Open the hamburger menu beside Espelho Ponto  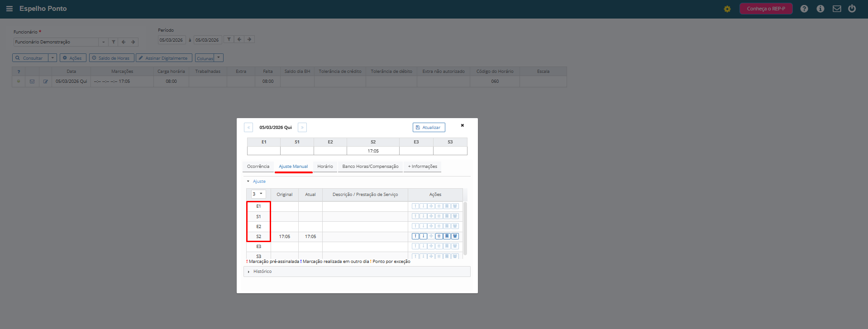tap(9, 9)
